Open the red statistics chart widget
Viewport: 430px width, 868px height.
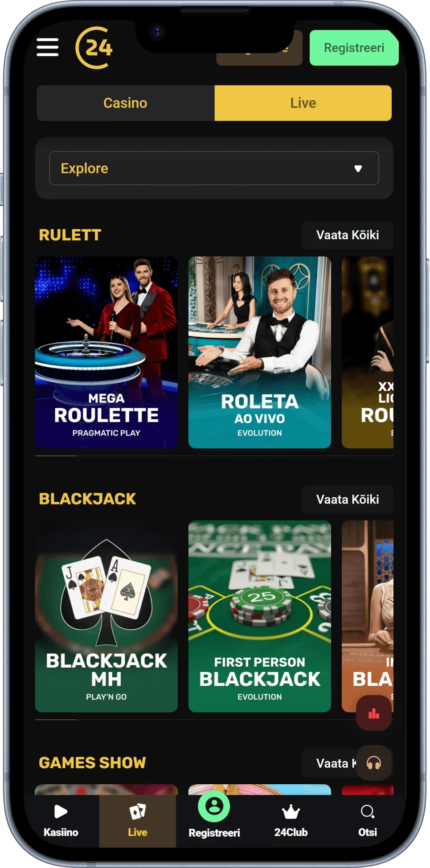374,713
